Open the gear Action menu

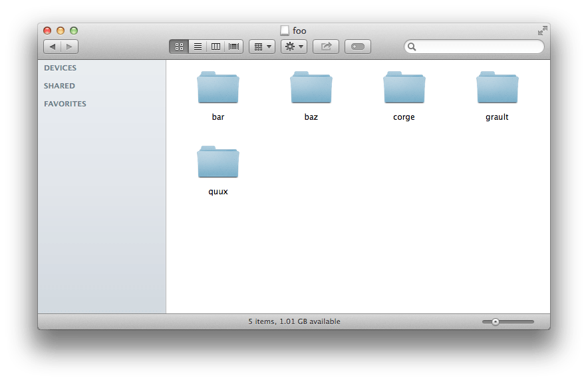coord(294,47)
